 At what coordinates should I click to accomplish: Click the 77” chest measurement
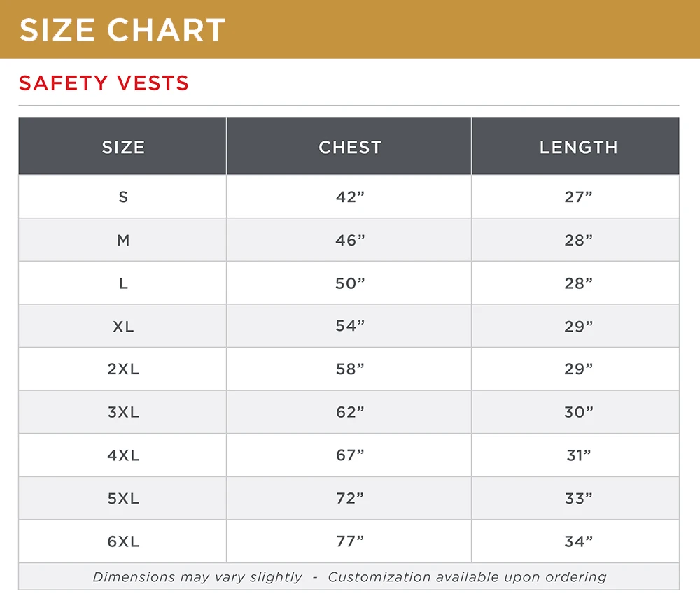click(350, 541)
